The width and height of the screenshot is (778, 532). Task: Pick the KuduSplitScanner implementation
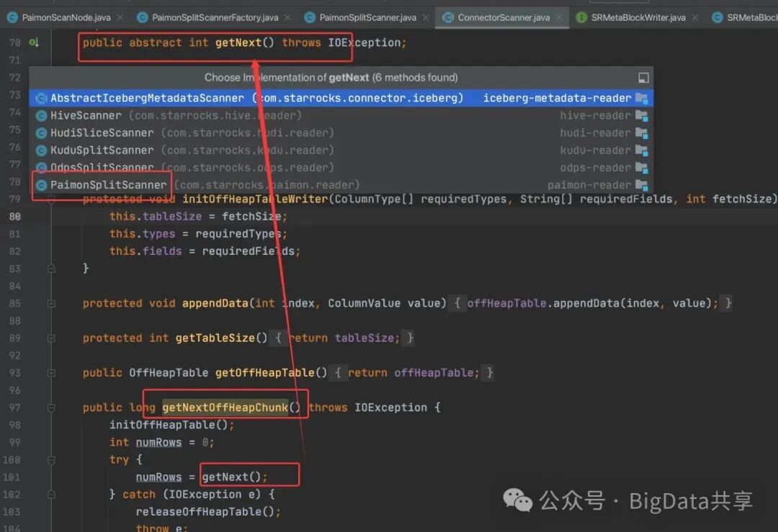pyautogui.click(x=341, y=150)
